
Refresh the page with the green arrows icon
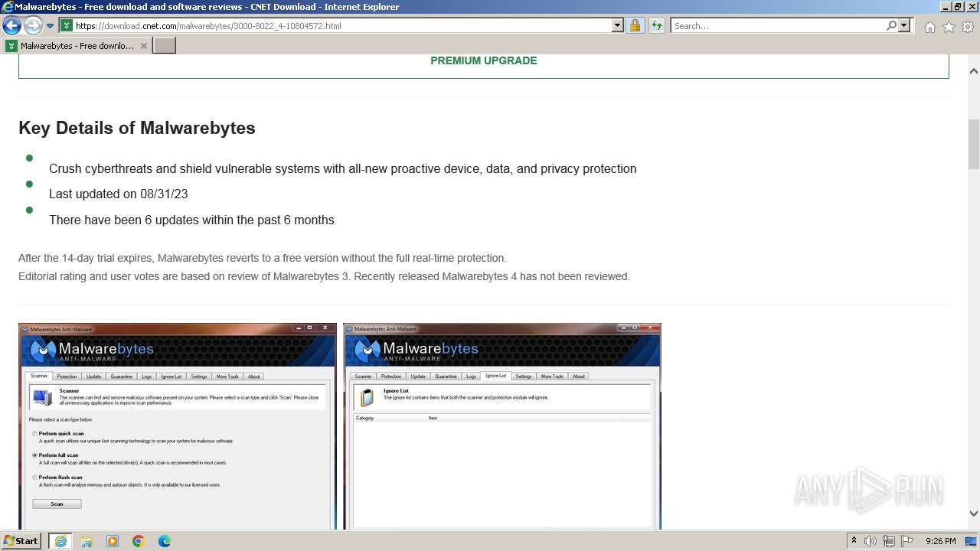point(657,25)
